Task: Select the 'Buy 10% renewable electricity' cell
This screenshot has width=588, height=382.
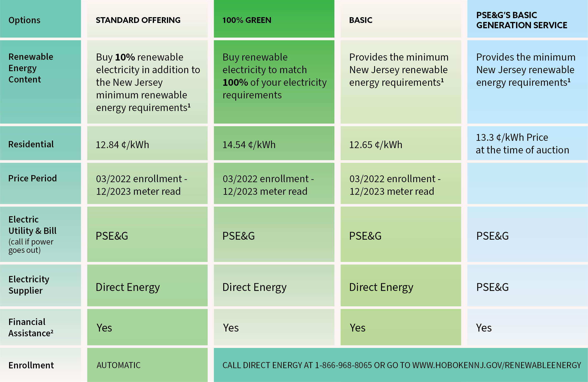Action: (147, 82)
